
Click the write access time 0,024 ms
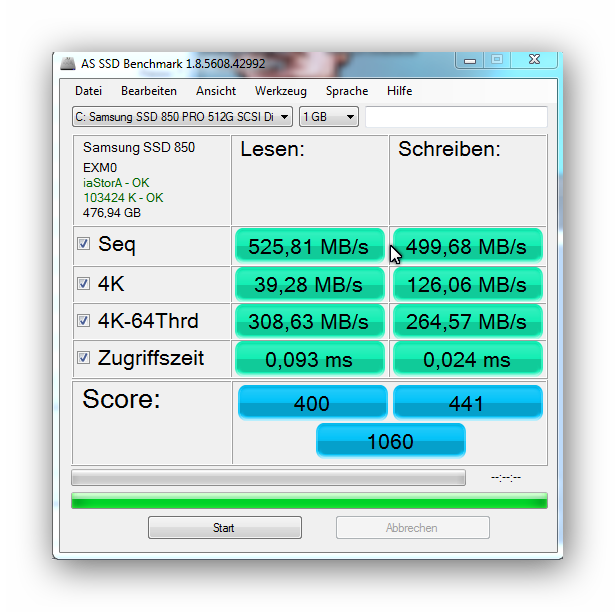pos(468,359)
